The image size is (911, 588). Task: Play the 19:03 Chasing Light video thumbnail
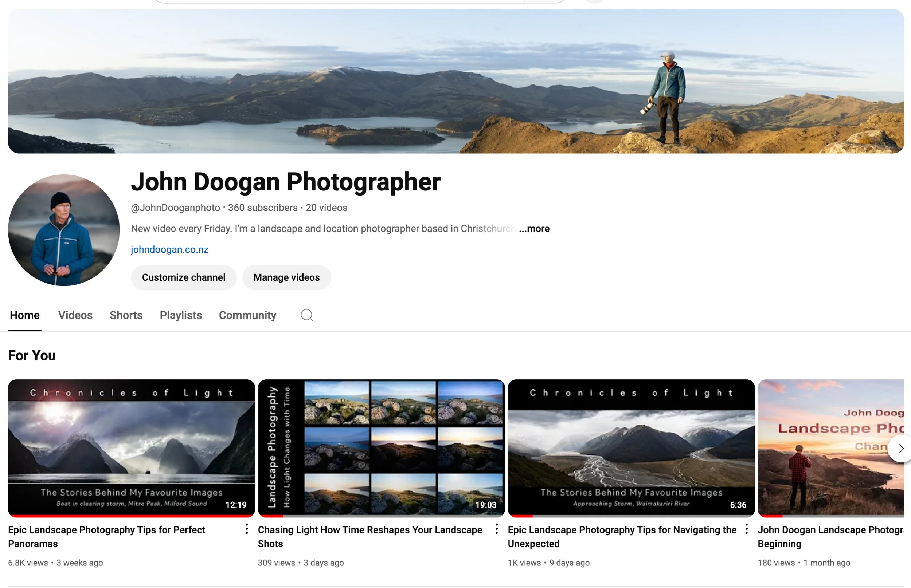click(381, 447)
